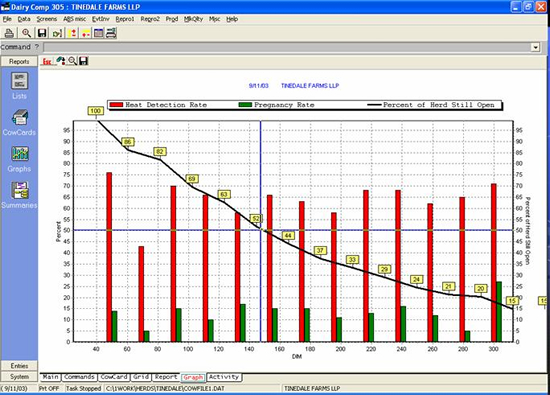Open the ABS misc menu
The image size is (550, 395).
(74, 19)
